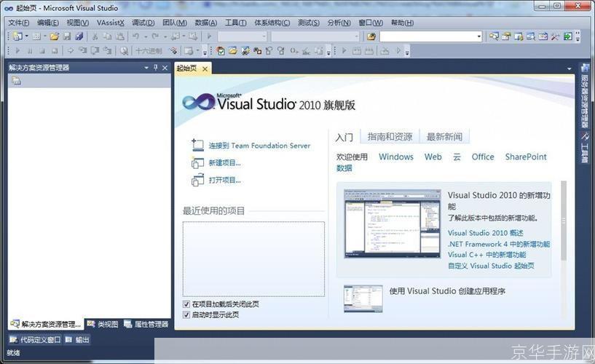Switch to the 属性管理器 tab
This screenshot has width=595, height=364.
[146, 324]
